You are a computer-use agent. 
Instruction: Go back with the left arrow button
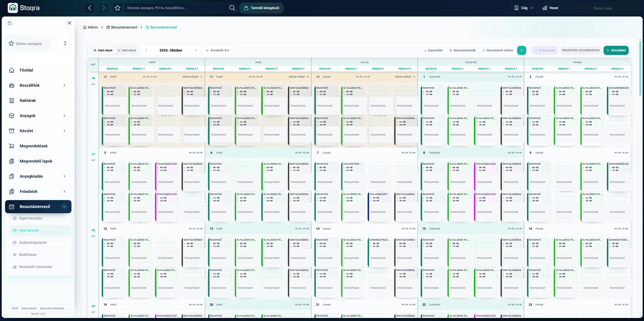(89, 8)
